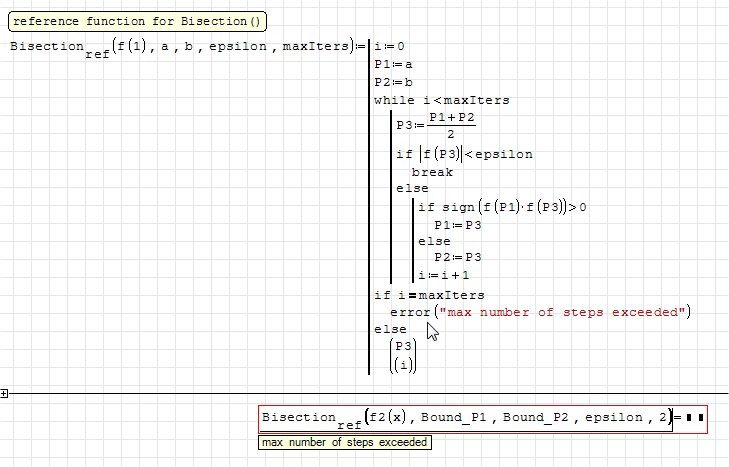The width and height of the screenshot is (729, 467).
Task: Click the maxIters argument '2' in Bisection call
Action: tap(663, 417)
